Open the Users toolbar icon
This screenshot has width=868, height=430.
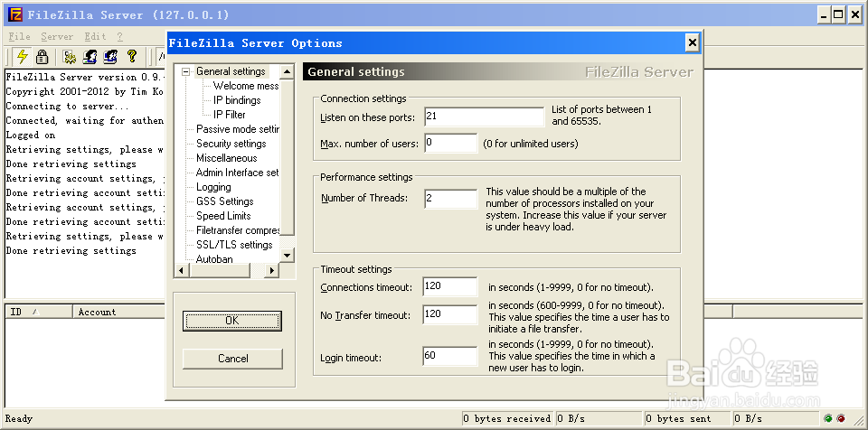tap(90, 56)
